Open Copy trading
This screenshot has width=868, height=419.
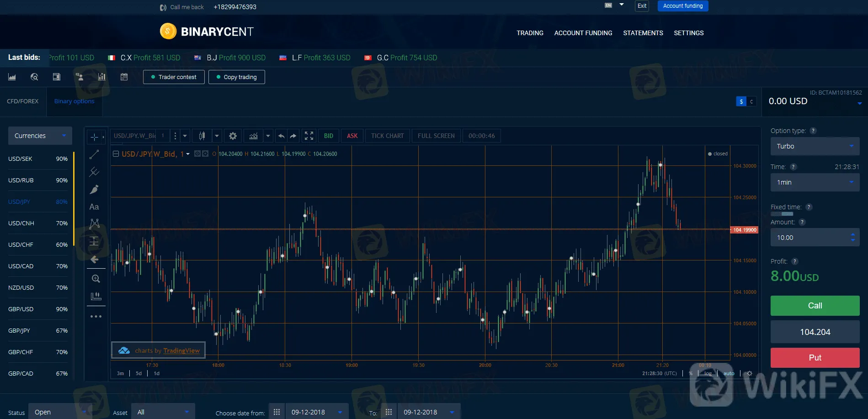[237, 77]
